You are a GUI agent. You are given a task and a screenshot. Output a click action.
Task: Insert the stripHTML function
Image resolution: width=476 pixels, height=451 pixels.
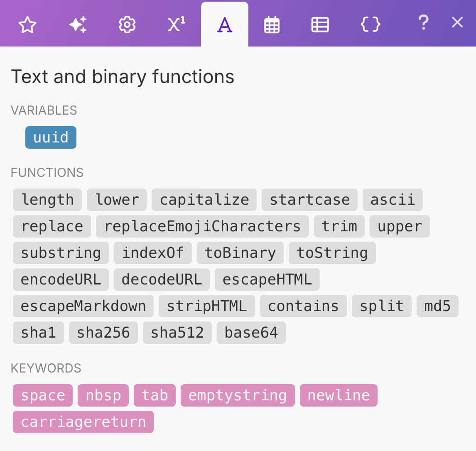206,306
